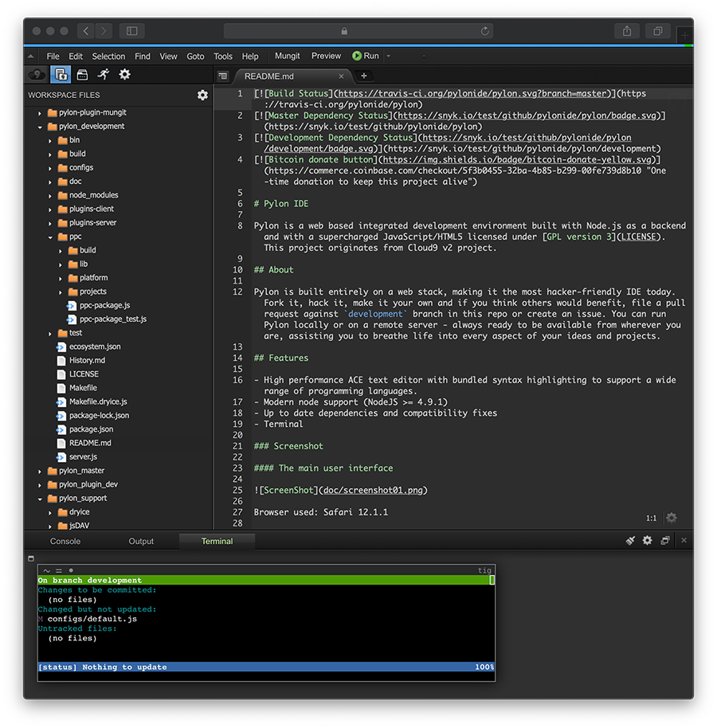Viewport: 717px width, 728px height.
Task: Click the LICENSE link in line 8
Action: (x=638, y=237)
